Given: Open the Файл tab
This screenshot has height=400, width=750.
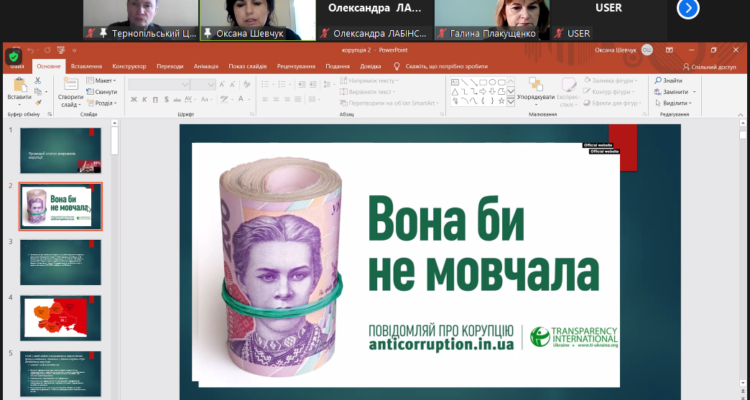Looking at the screenshot, I should (17, 67).
